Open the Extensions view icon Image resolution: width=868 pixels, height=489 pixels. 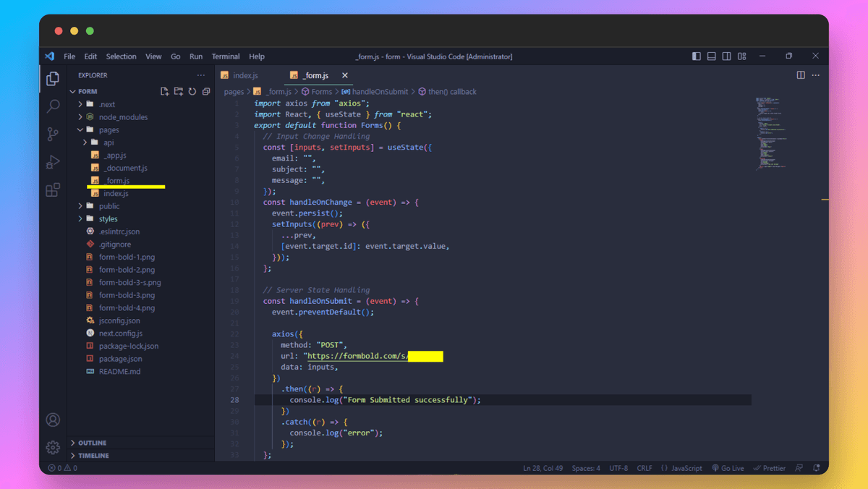click(53, 190)
